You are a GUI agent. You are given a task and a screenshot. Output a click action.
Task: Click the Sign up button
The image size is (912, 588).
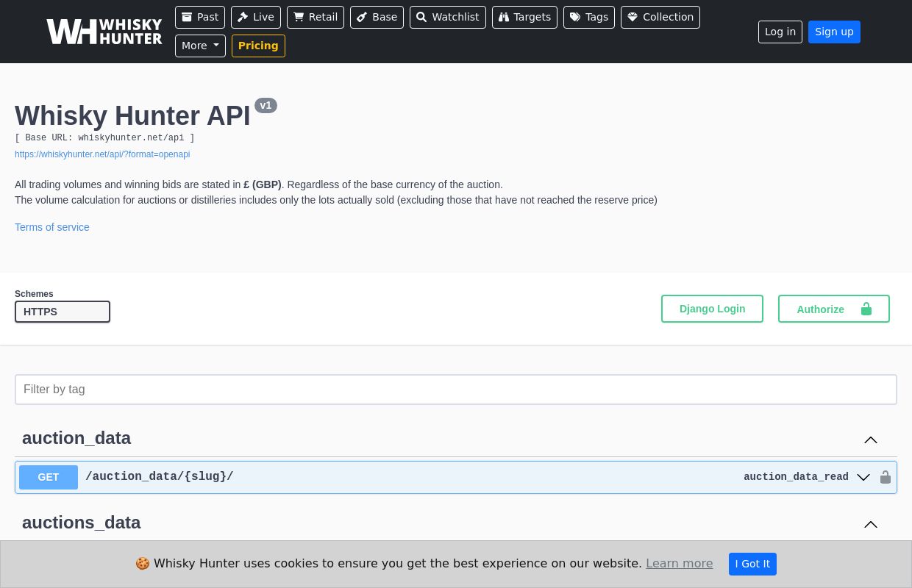pyautogui.click(x=834, y=32)
